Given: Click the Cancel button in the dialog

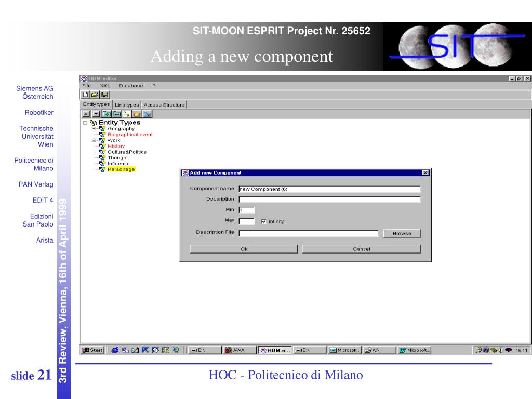Looking at the screenshot, I should click(x=362, y=249).
